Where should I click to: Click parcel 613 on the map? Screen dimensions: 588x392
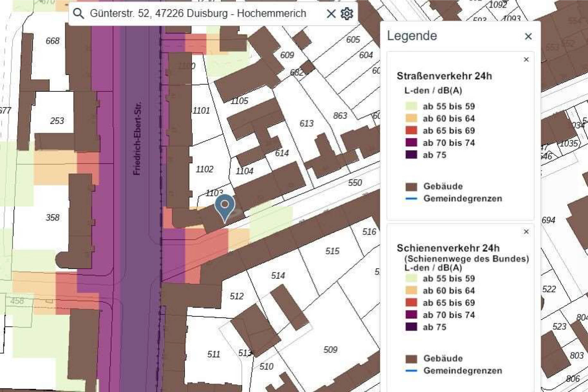(306, 123)
